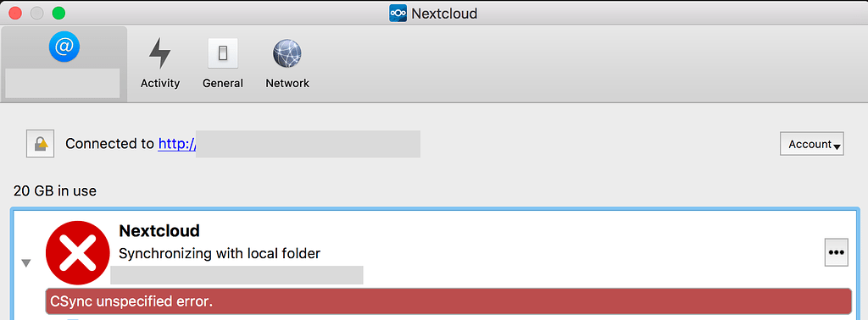
Task: Click the red sync error icon
Action: [78, 253]
